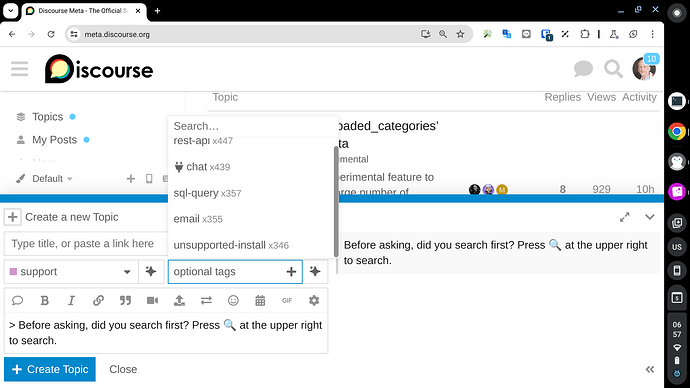Open the search magnifier in Discourse header

(x=613, y=69)
